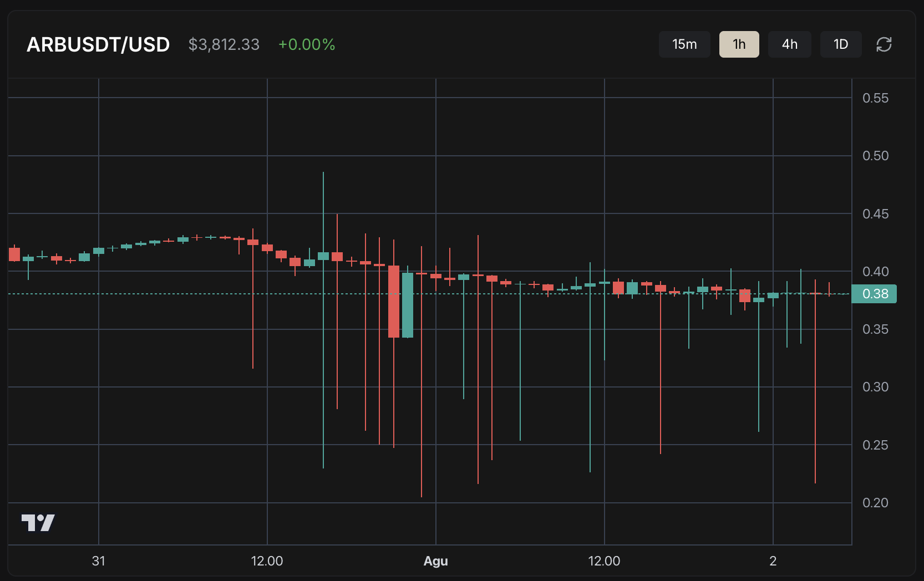Click the 0.45 price axis label
Image resolution: width=924 pixels, height=581 pixels.
(x=875, y=214)
